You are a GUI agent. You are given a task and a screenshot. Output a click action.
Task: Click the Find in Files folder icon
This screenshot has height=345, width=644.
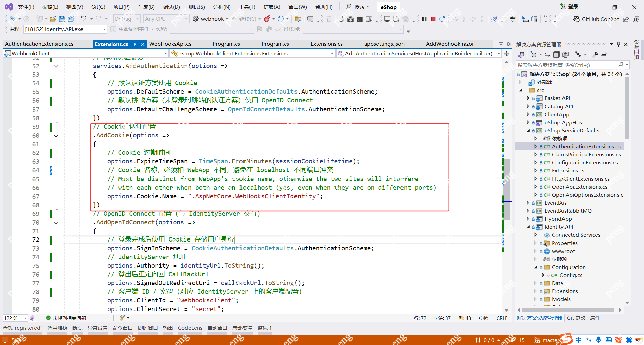click(298, 19)
